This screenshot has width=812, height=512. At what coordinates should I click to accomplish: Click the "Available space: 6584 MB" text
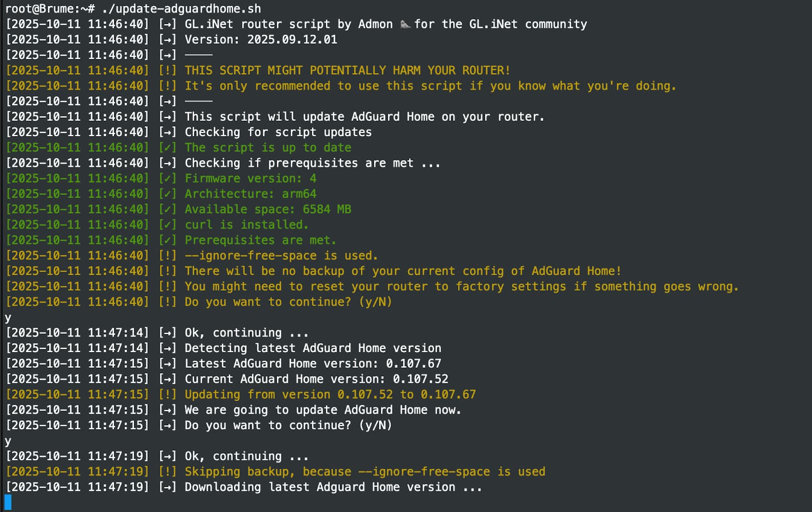268,209
